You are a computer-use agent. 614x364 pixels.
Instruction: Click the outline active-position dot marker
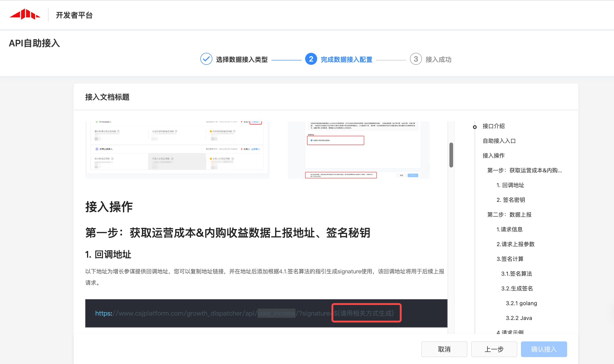475,127
